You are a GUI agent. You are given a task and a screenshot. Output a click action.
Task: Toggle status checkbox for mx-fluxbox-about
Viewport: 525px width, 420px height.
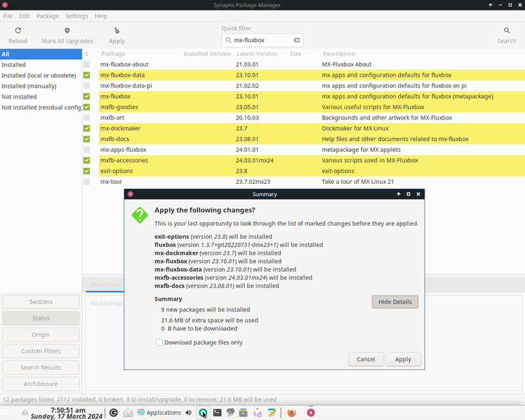(87, 64)
